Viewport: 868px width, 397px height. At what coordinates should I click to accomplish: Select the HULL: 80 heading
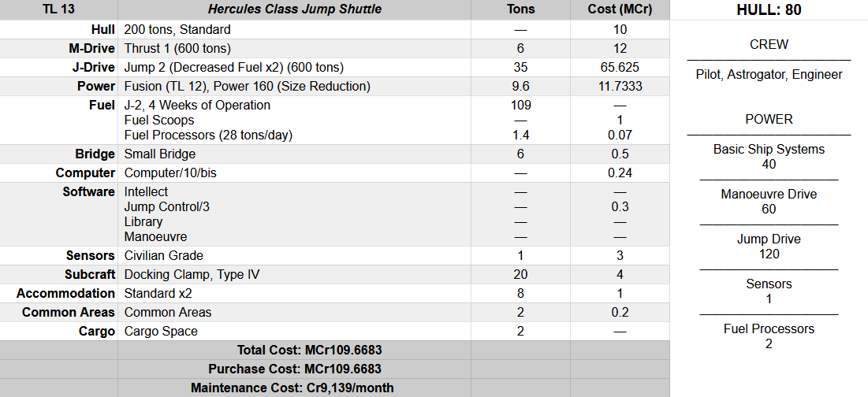[x=769, y=10]
